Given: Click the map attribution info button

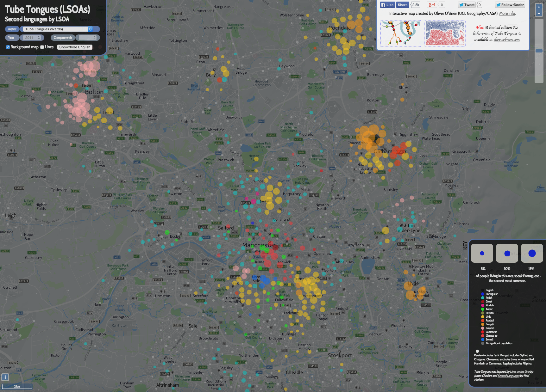Looking at the screenshot, I should click(x=5, y=377).
